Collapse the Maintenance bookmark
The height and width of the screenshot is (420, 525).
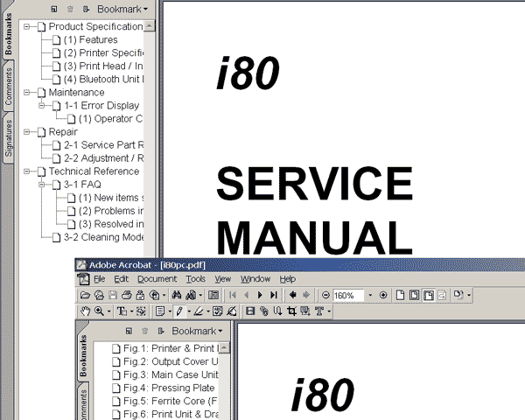(26, 93)
